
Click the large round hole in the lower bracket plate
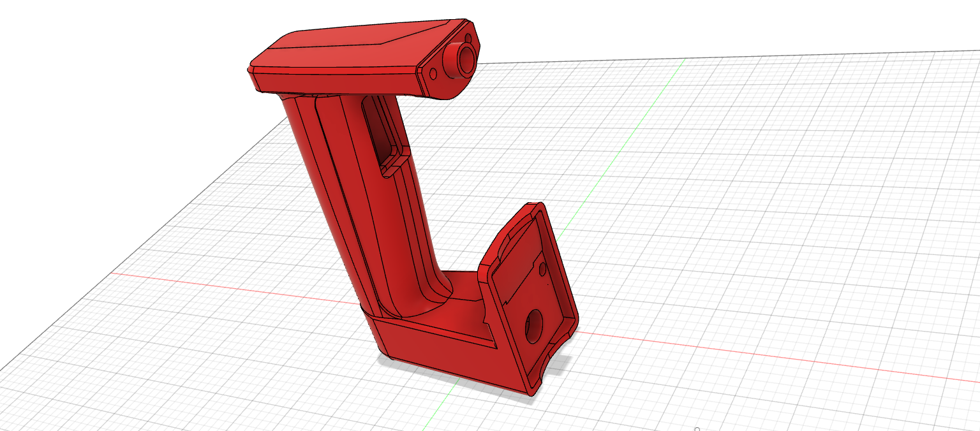tap(534, 326)
